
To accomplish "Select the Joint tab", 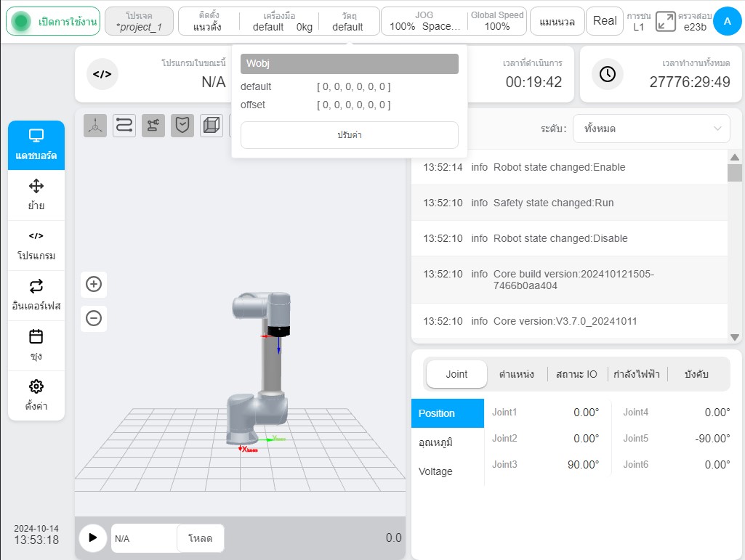I will pos(456,374).
